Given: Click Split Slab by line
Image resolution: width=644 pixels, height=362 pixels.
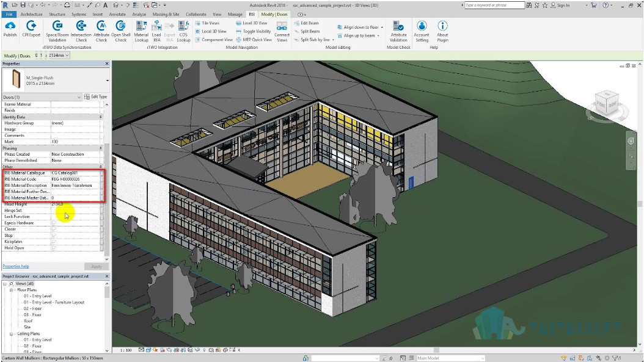Looking at the screenshot, I should [x=312, y=40].
